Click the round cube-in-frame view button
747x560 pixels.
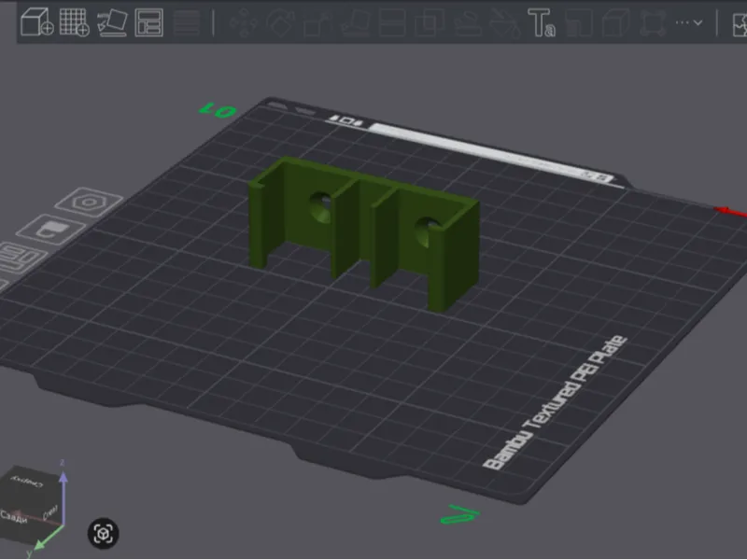[x=104, y=533]
